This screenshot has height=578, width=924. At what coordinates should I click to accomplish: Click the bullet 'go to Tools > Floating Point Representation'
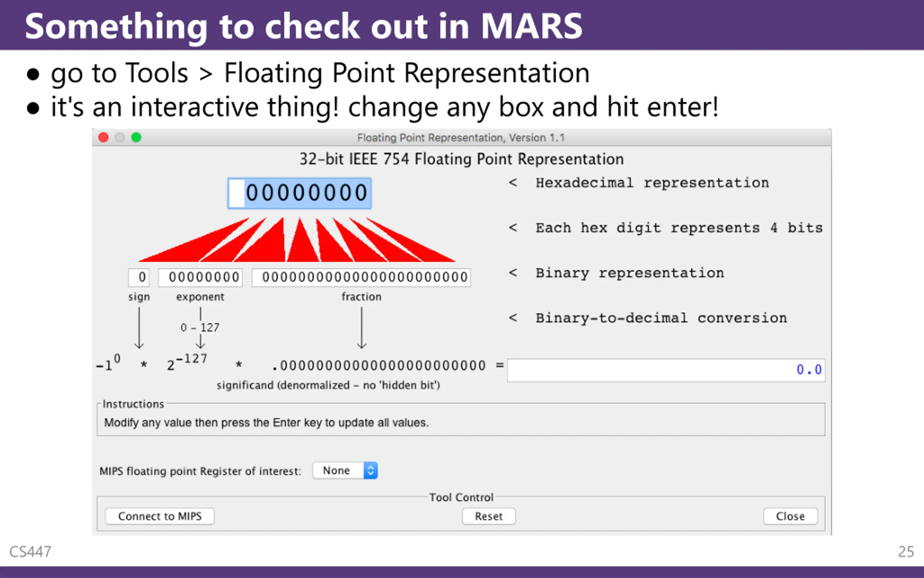click(x=320, y=73)
